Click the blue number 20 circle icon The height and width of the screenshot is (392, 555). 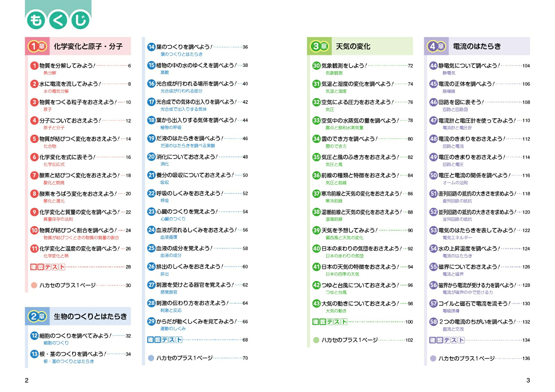tap(151, 157)
